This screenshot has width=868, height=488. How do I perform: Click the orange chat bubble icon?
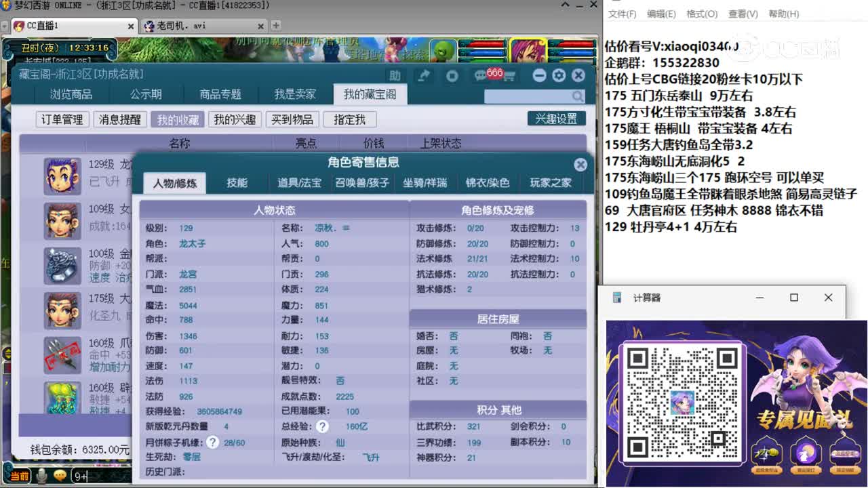click(60, 476)
